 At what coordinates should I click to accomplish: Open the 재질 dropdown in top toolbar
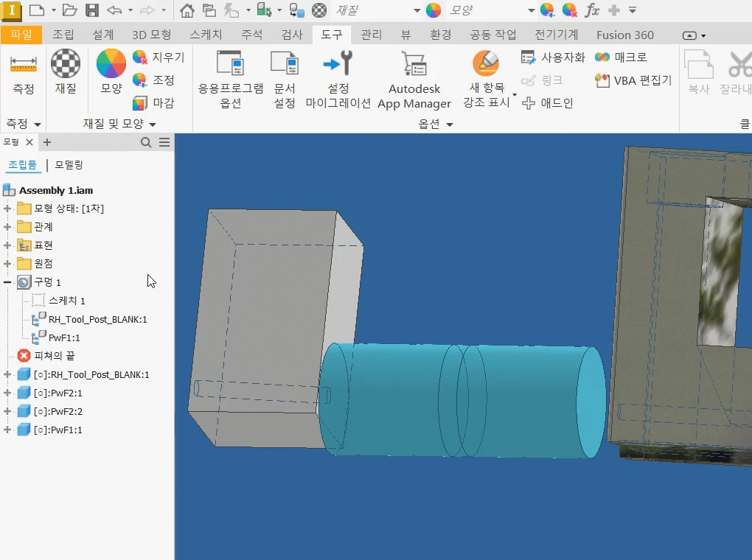pos(417,10)
